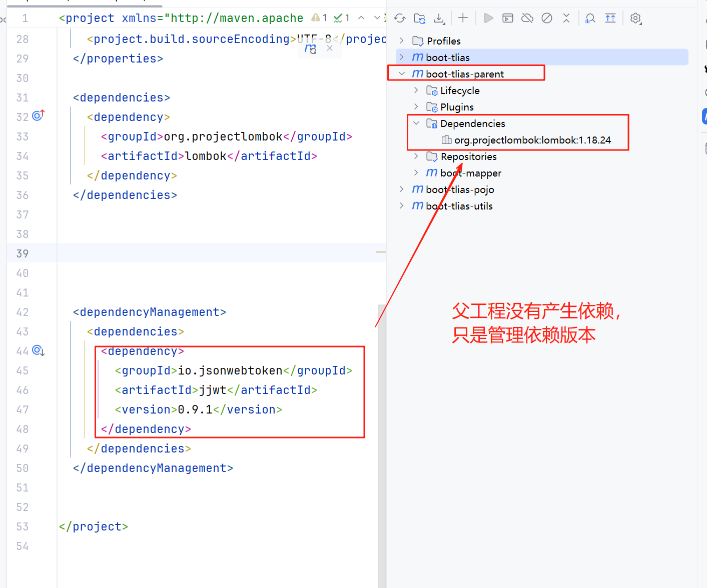Dismiss the floating Maven reload popup
Screen dimensions: 707x588
click(x=330, y=48)
